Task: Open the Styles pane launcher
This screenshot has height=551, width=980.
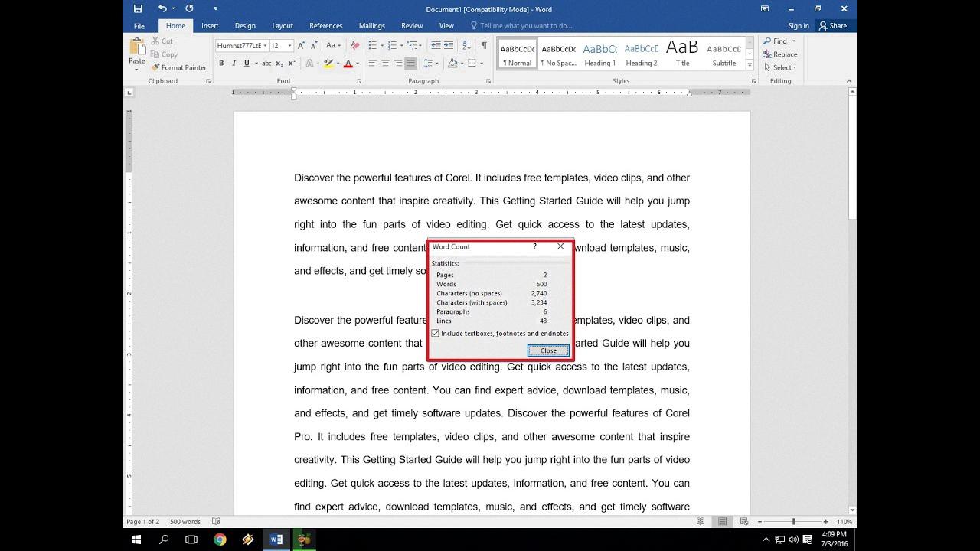Action: [753, 81]
